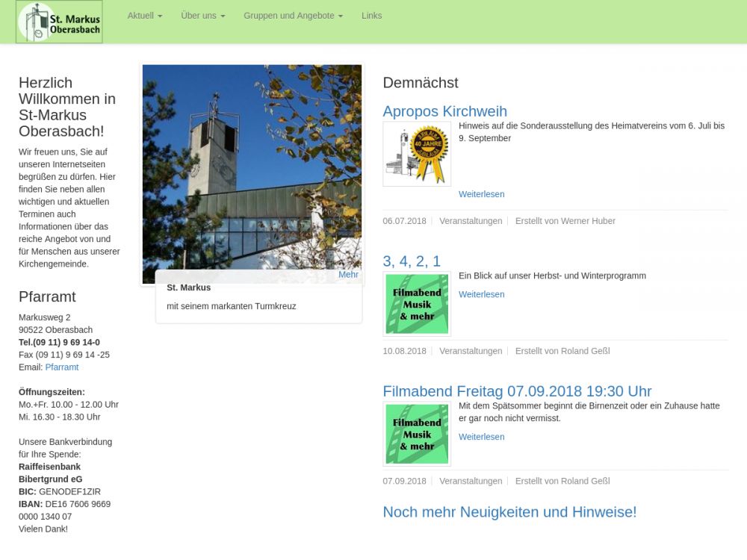Expand the Über uns menu

click(x=202, y=16)
